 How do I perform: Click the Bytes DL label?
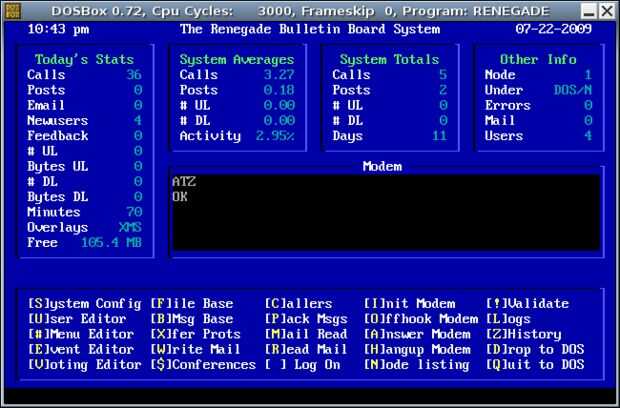point(58,197)
